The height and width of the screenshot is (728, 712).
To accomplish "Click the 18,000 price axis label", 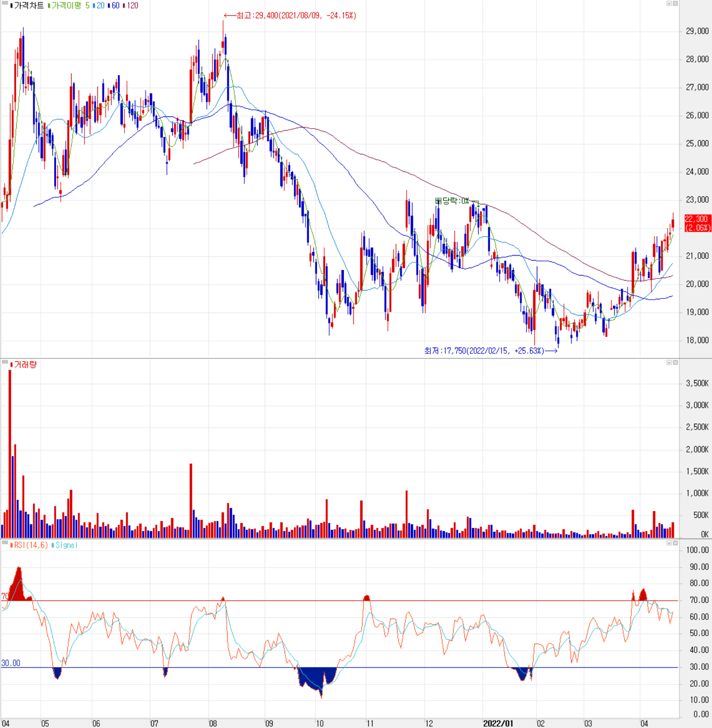I will 697,340.
